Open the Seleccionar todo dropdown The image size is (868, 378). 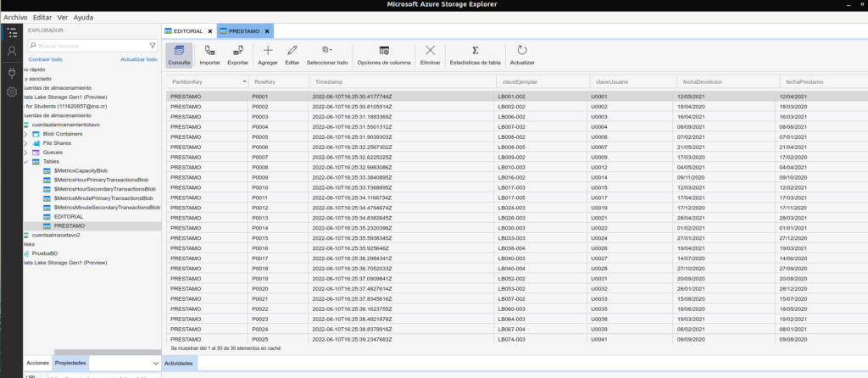pyautogui.click(x=327, y=55)
